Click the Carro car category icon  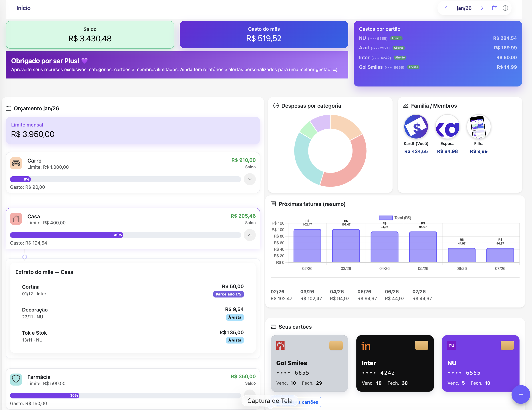16,163
